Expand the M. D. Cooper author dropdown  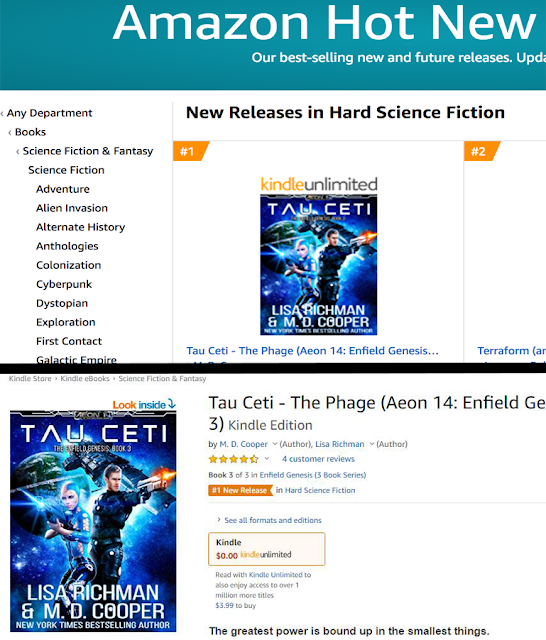tap(275, 444)
